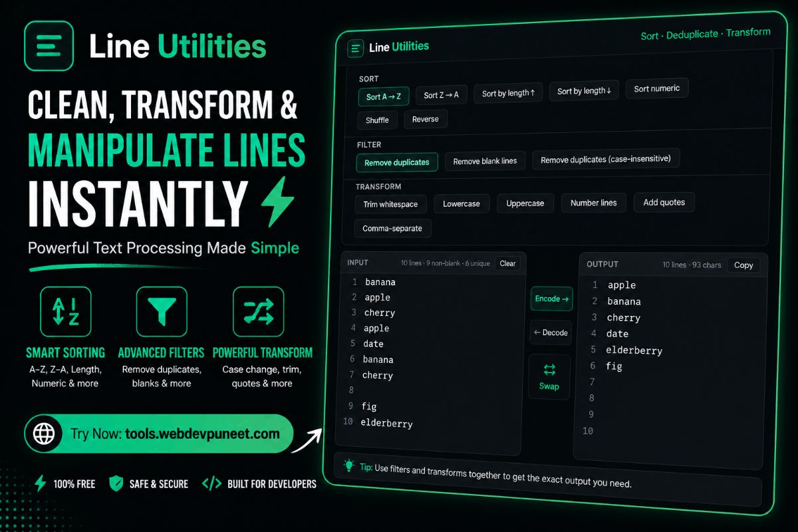Click the code brackets icon for developers

[x=211, y=483]
